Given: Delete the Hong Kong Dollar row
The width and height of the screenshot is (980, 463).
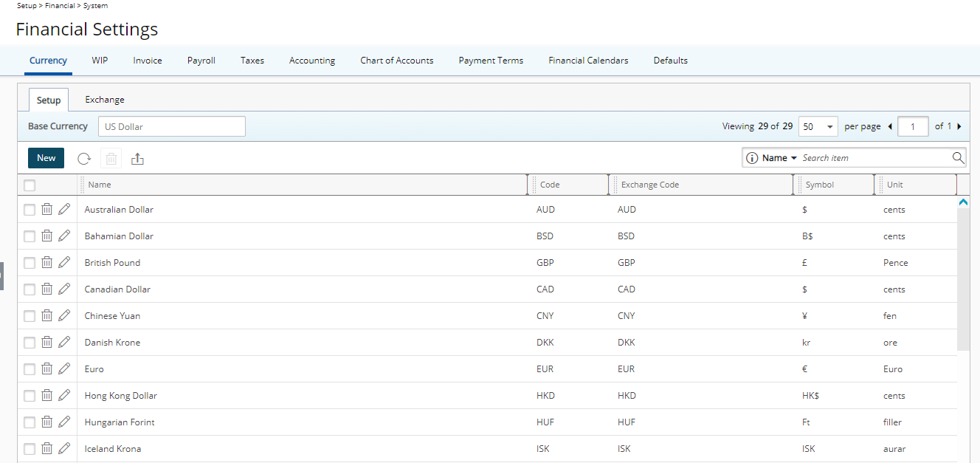Looking at the screenshot, I should coord(46,396).
